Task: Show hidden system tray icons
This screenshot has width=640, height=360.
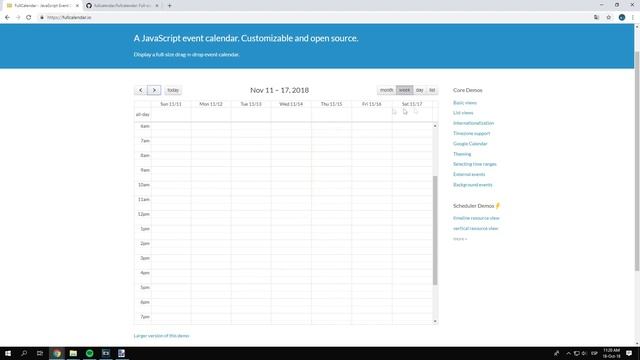Action: pos(568,353)
